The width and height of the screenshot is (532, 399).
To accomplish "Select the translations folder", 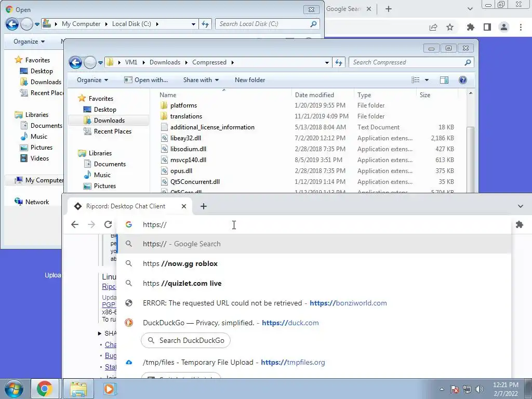I will pos(186,116).
